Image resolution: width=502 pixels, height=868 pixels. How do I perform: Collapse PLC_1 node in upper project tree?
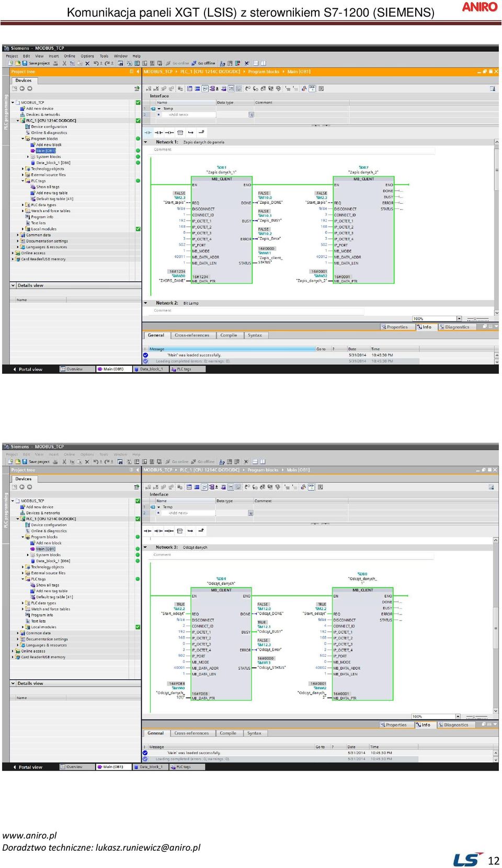coord(18,121)
